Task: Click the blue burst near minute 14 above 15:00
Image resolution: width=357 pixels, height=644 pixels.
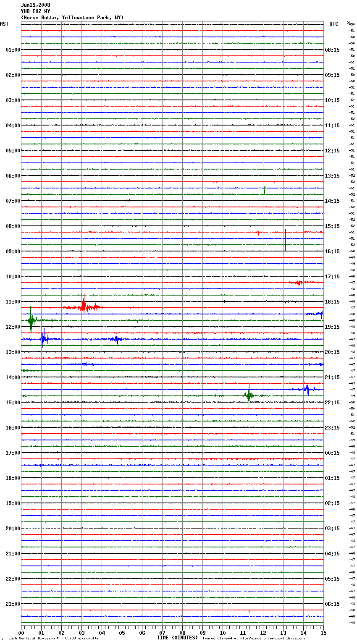Action: click(307, 389)
